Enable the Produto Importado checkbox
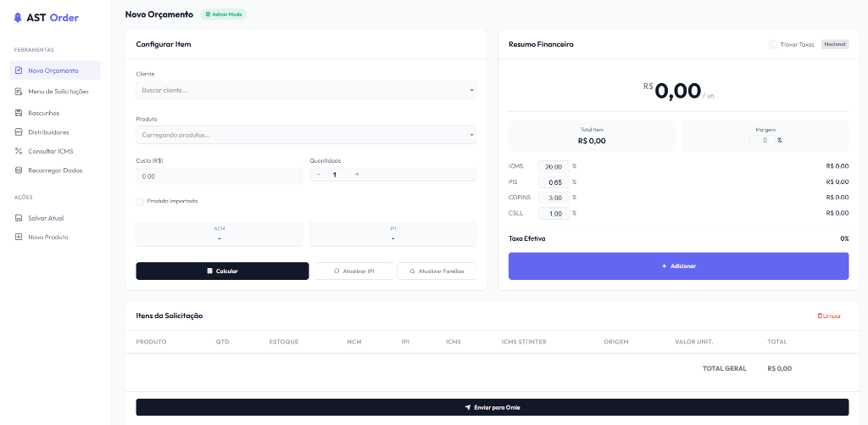 (140, 201)
